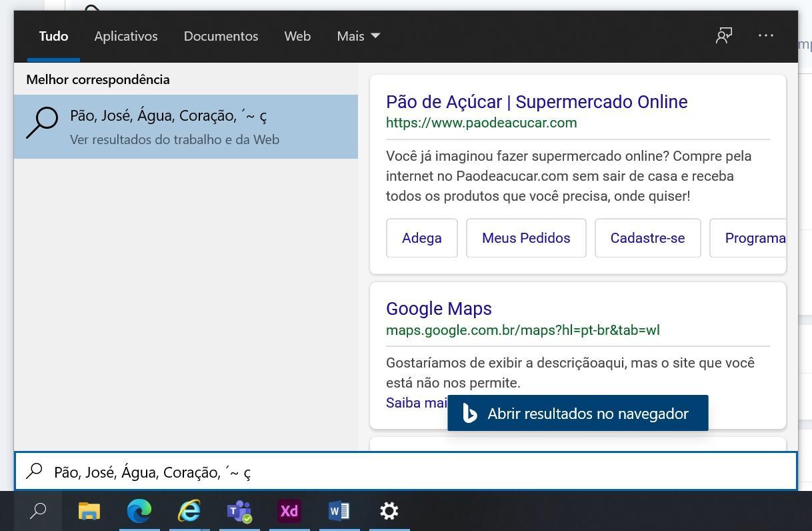Click the Google Maps description text
The height and width of the screenshot is (531, 812).
tap(570, 373)
